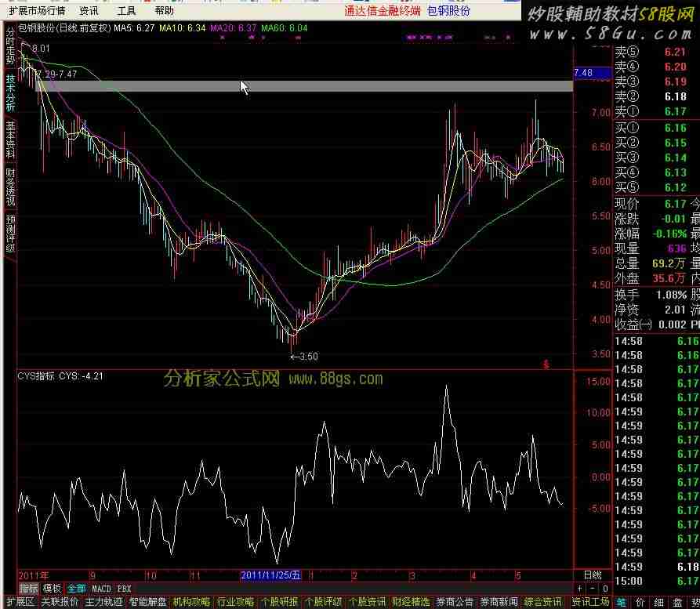This screenshot has height=609, width=700.
Task: Select the 笔 tick view tab
Action: (x=621, y=602)
